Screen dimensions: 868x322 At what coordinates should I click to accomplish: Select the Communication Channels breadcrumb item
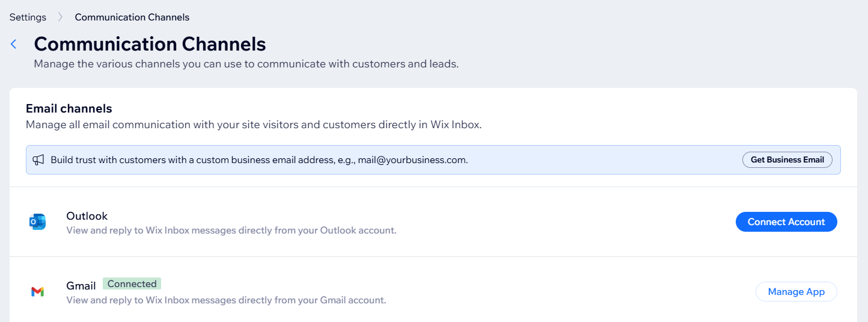[x=132, y=17]
